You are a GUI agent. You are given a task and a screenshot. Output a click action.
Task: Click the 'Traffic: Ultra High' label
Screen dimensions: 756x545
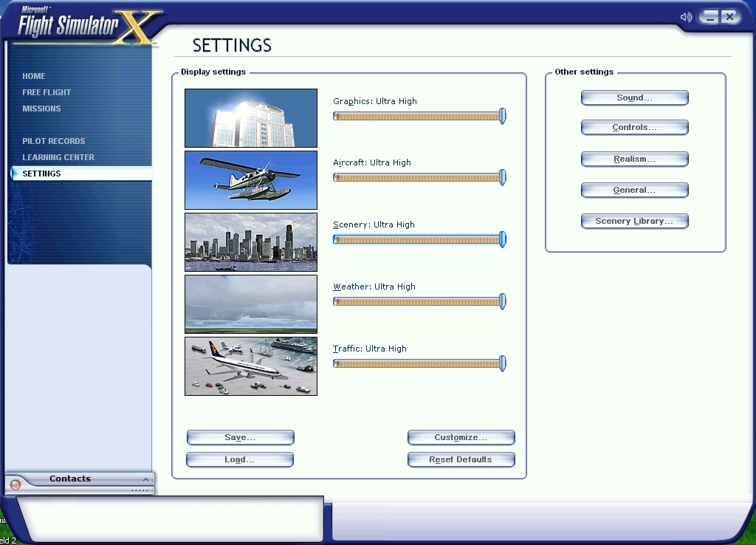369,349
